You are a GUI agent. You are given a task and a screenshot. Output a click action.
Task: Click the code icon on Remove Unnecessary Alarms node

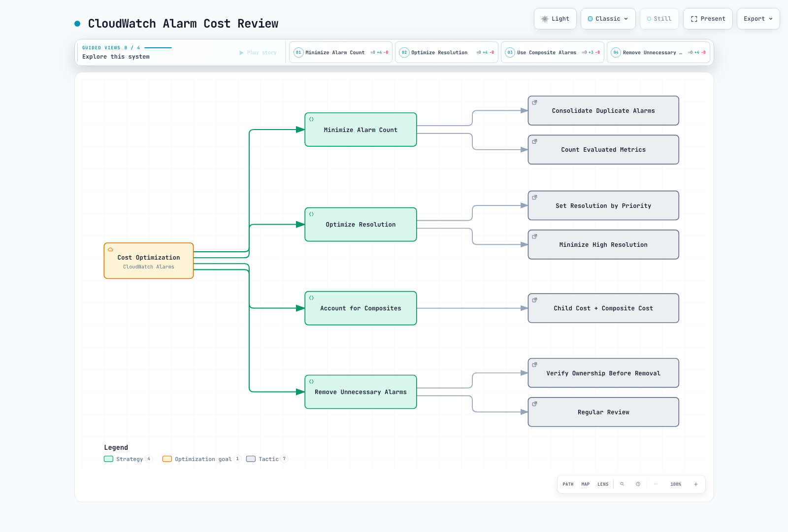(311, 381)
